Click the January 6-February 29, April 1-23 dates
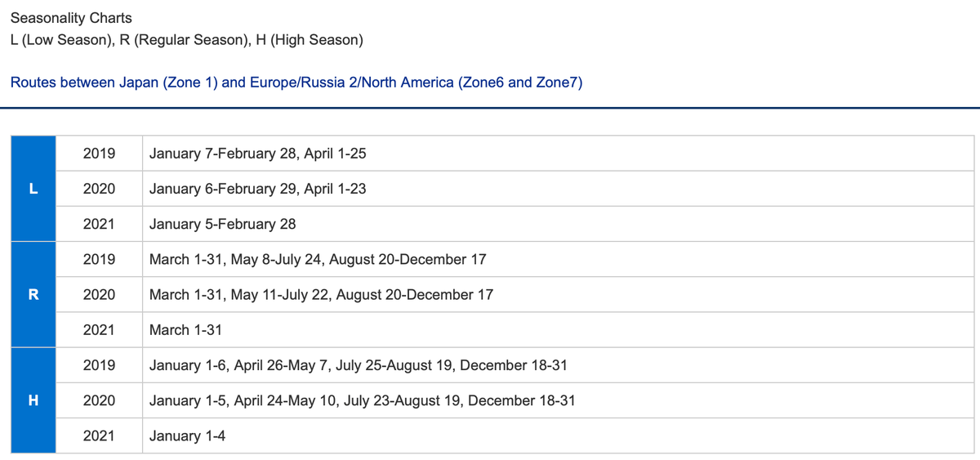980x460 pixels. tap(257, 189)
